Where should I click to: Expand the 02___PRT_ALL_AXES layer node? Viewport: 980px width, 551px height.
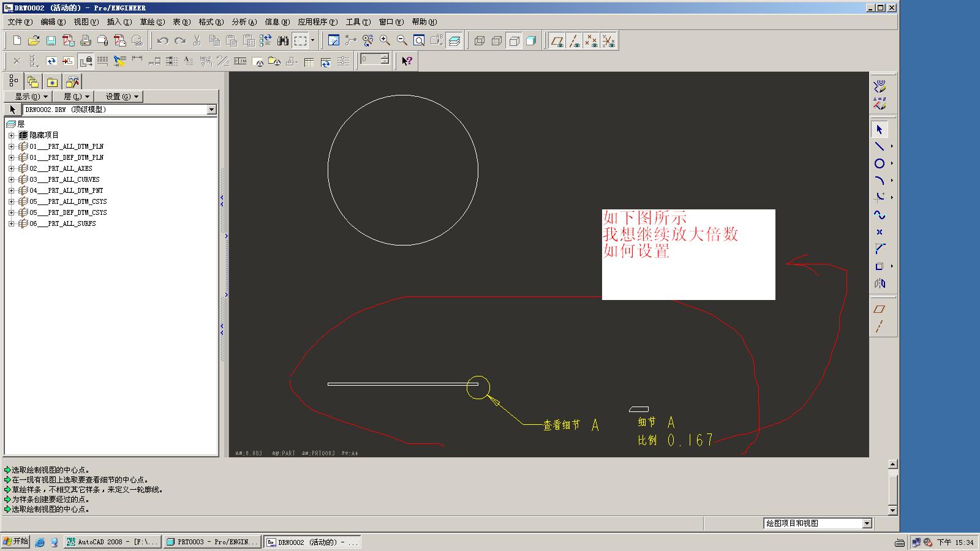11,168
